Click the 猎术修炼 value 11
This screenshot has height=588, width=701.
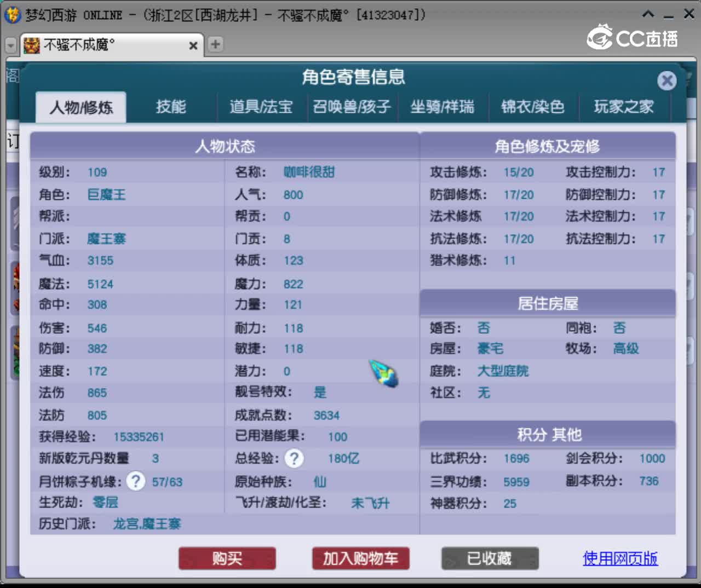click(509, 261)
